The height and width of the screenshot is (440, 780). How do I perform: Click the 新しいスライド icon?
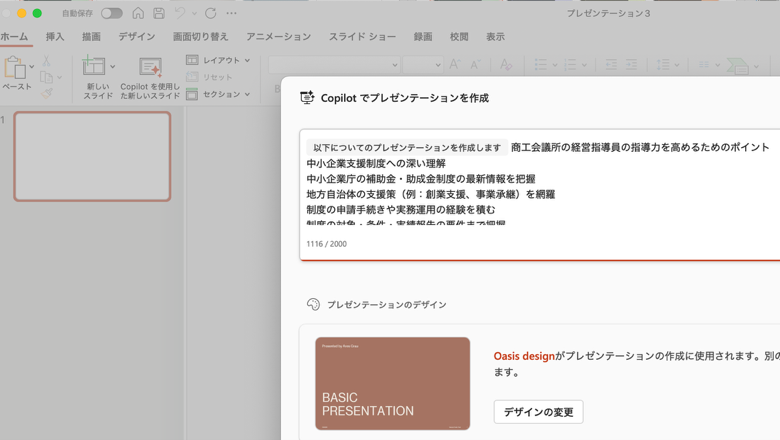[x=94, y=67]
